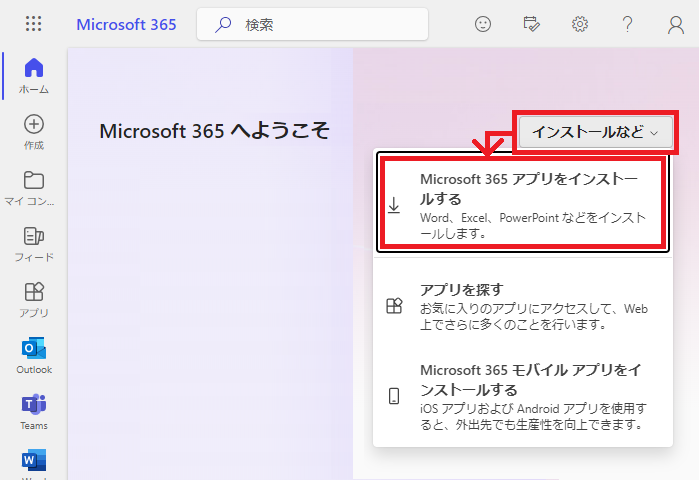Click the Microsoft 365 へようこそ heading

pyautogui.click(x=214, y=131)
